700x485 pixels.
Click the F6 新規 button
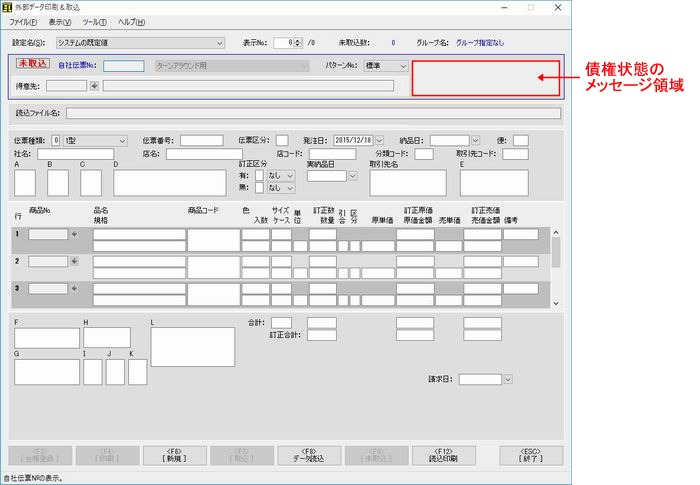[173, 456]
